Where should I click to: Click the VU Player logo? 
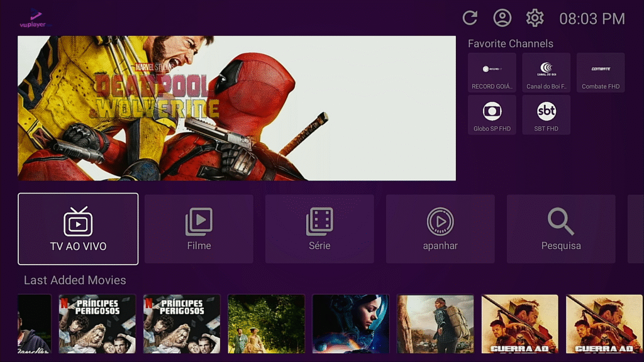(33, 19)
